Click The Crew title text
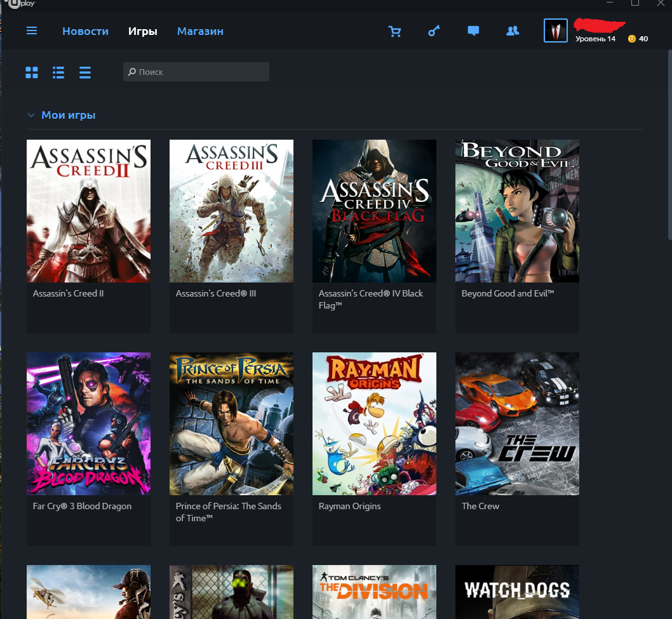Viewport: 672px width, 619px height. (x=480, y=507)
